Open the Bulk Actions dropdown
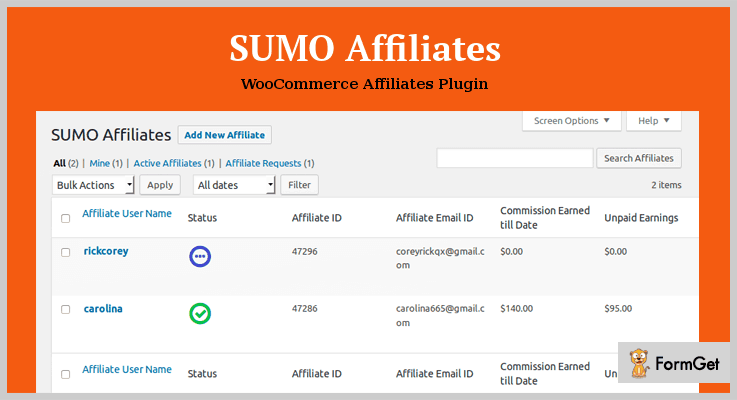The width and height of the screenshot is (737, 400). 93,185
